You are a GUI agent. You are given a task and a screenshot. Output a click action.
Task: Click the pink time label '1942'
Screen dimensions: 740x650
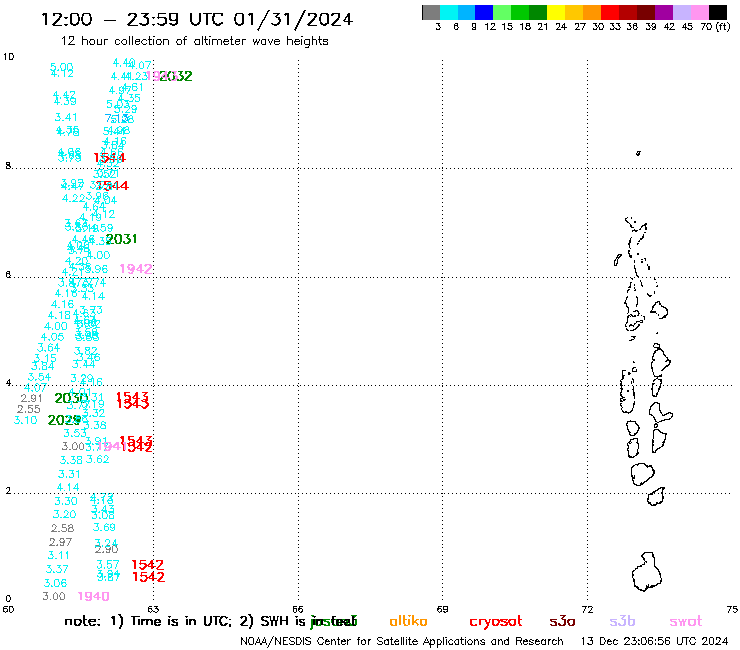136,269
